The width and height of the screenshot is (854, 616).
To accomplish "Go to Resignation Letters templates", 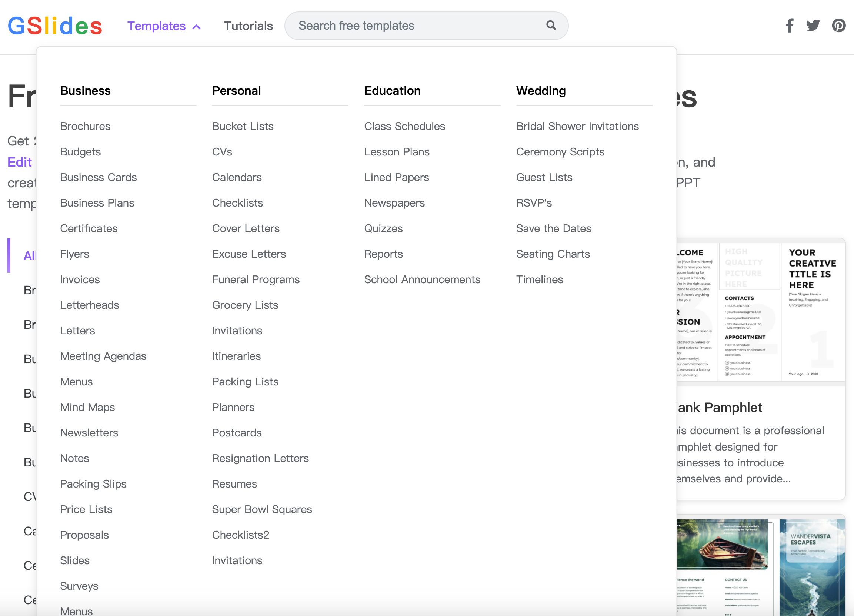I will click(260, 458).
